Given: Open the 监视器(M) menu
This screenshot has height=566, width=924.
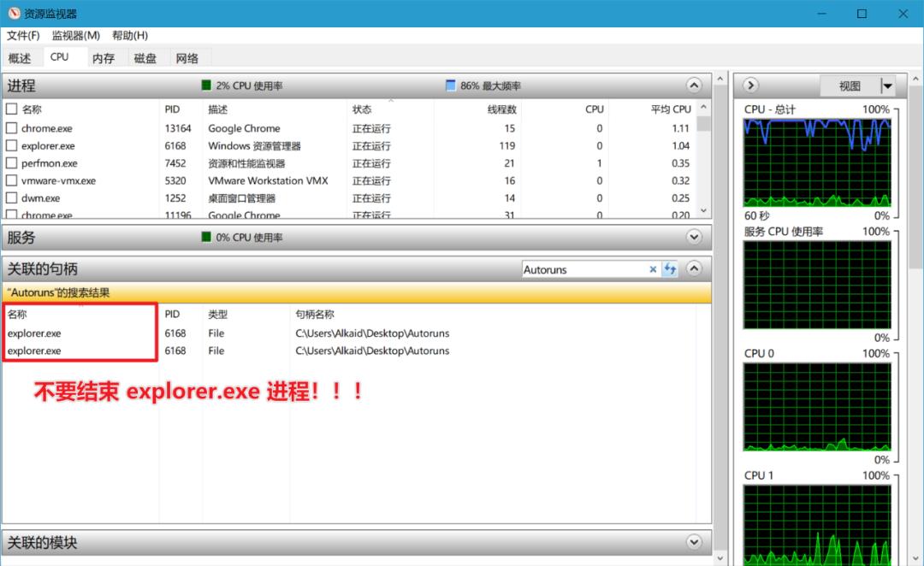Looking at the screenshot, I should tap(74, 35).
